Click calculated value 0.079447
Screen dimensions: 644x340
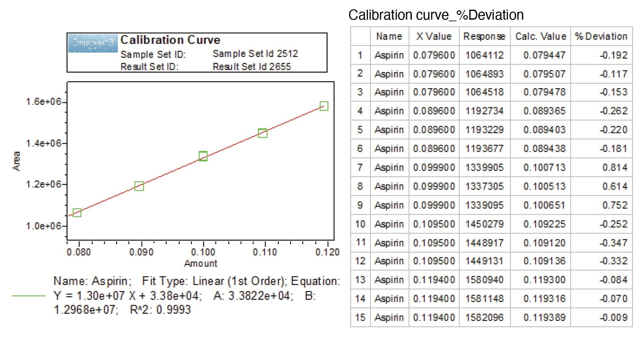(545, 55)
